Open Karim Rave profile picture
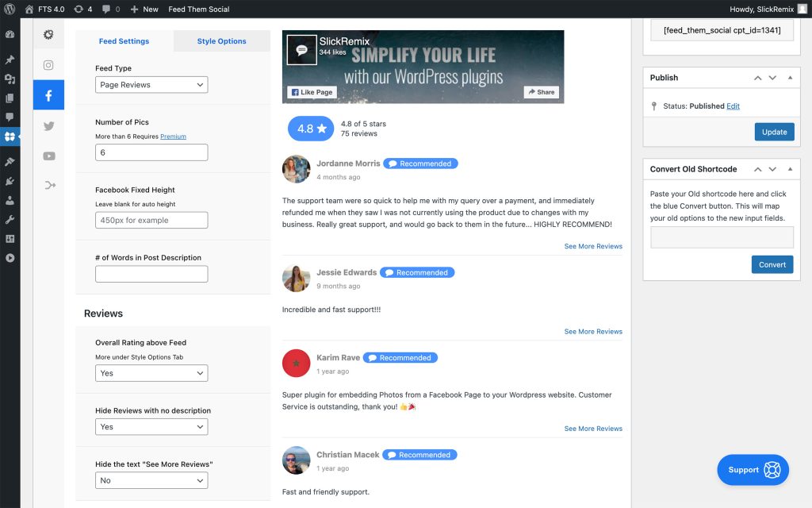This screenshot has height=508, width=812. click(297, 363)
